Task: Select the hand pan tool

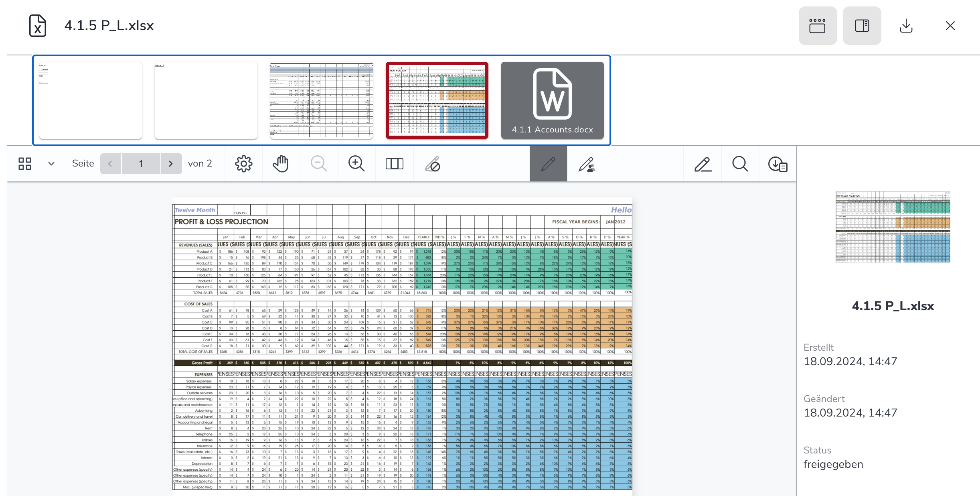Action: [281, 164]
